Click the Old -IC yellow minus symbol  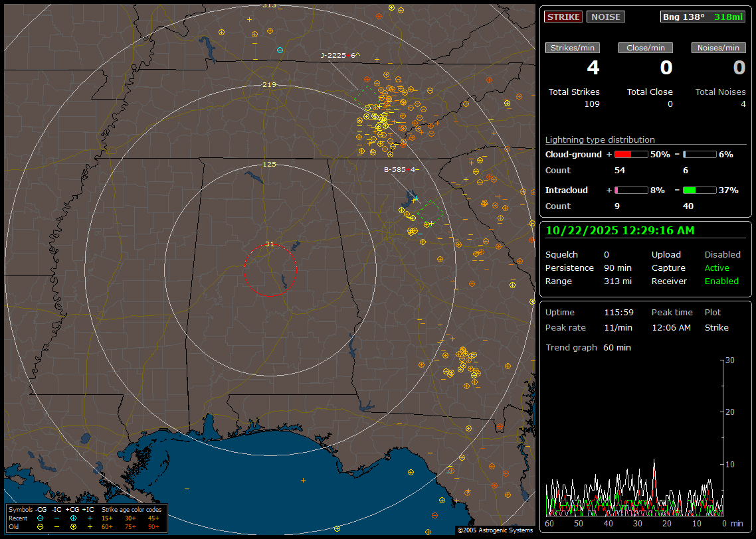57,526
